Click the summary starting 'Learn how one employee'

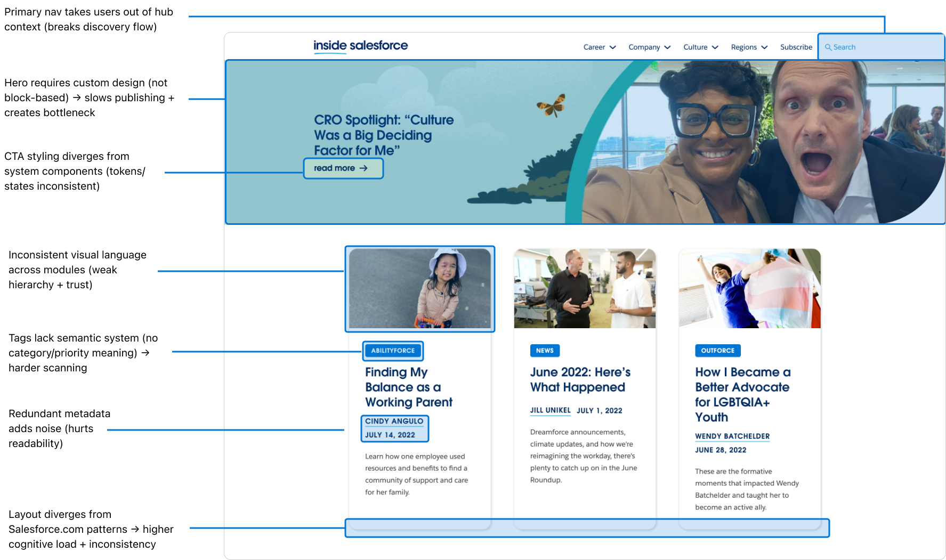(417, 474)
